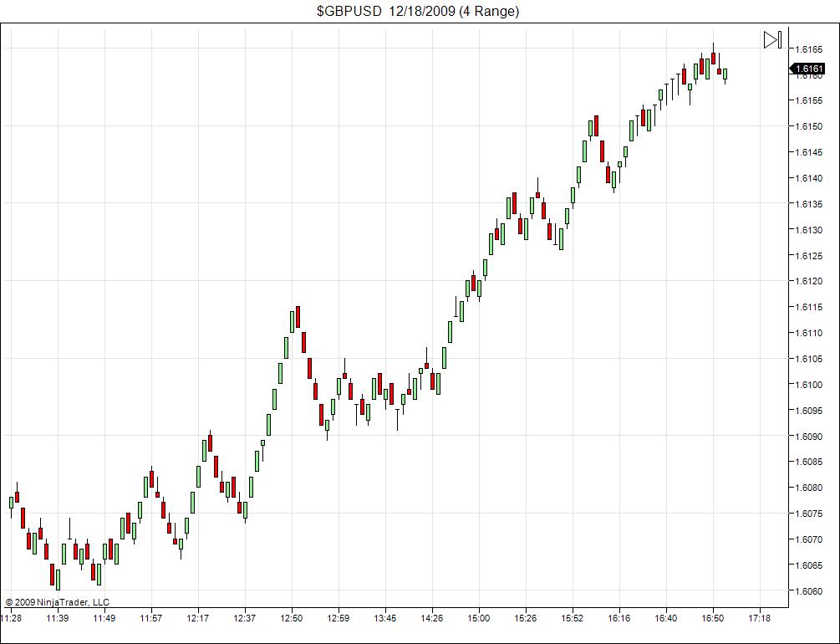This screenshot has height=644, width=840.
Task: Click the 16:50 time axis label
Action: click(x=712, y=618)
